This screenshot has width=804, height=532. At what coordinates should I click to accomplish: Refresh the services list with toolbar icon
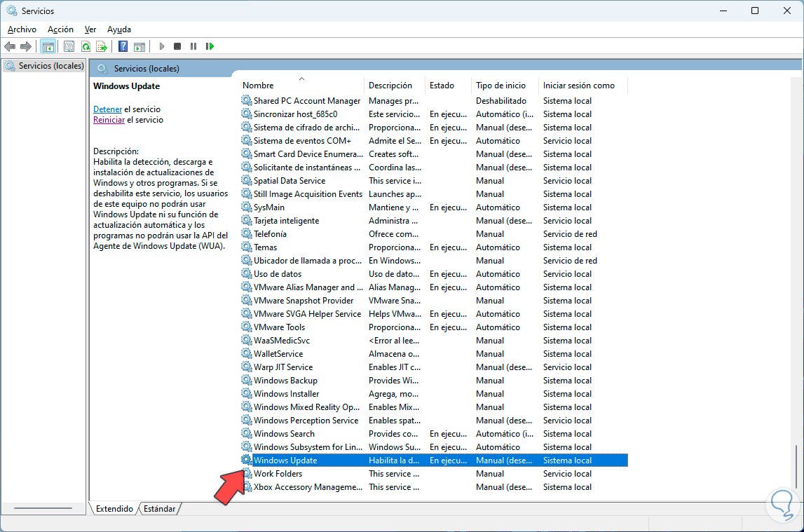pos(86,47)
